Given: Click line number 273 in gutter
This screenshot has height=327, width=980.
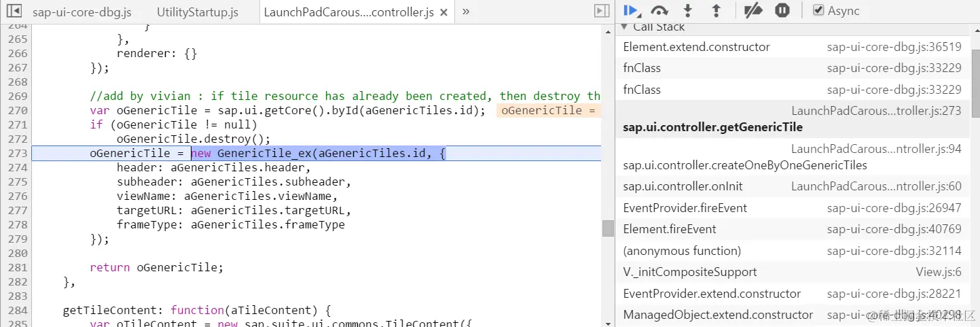Looking at the screenshot, I should tap(18, 153).
